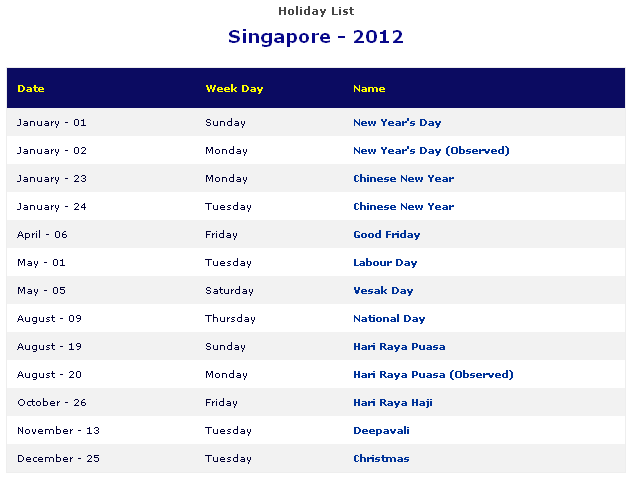This screenshot has height=485, width=634.
Task: Select 'Monday' in the January 23 row
Action: coord(226,178)
